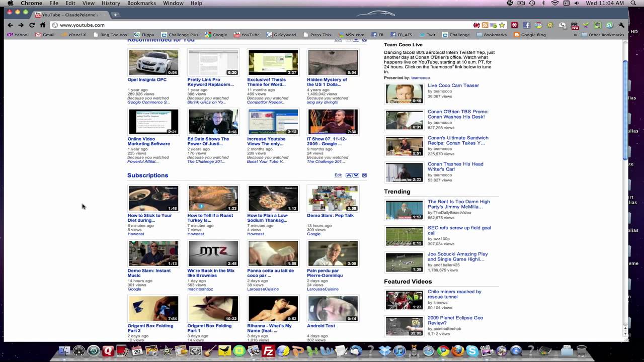Open the Window menu
This screenshot has width=644, height=362.
pyautogui.click(x=173, y=3)
